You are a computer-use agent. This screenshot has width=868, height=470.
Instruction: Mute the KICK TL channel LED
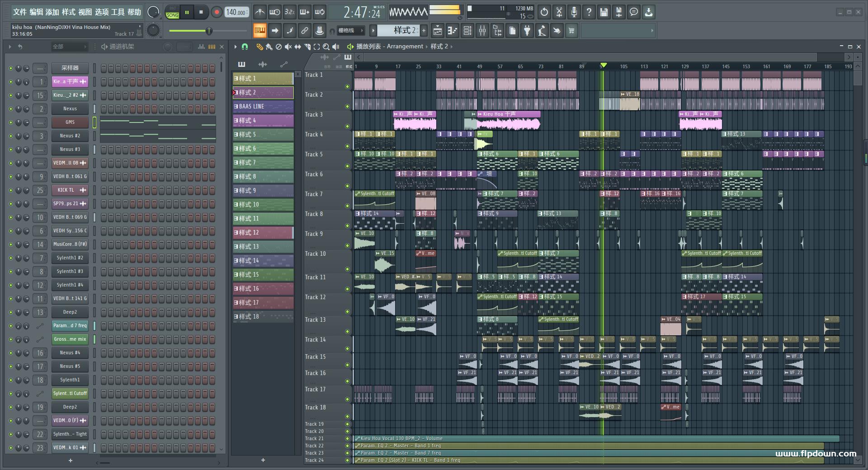click(x=11, y=190)
